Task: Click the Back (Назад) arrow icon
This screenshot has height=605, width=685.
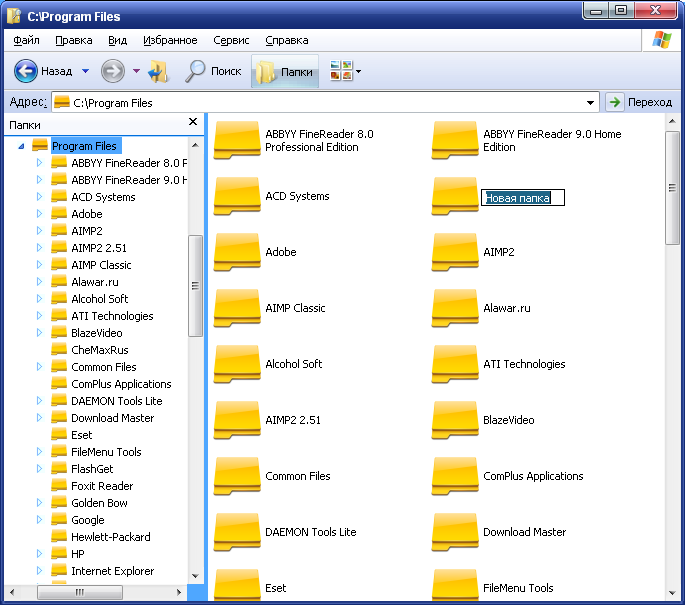Action: [x=26, y=71]
